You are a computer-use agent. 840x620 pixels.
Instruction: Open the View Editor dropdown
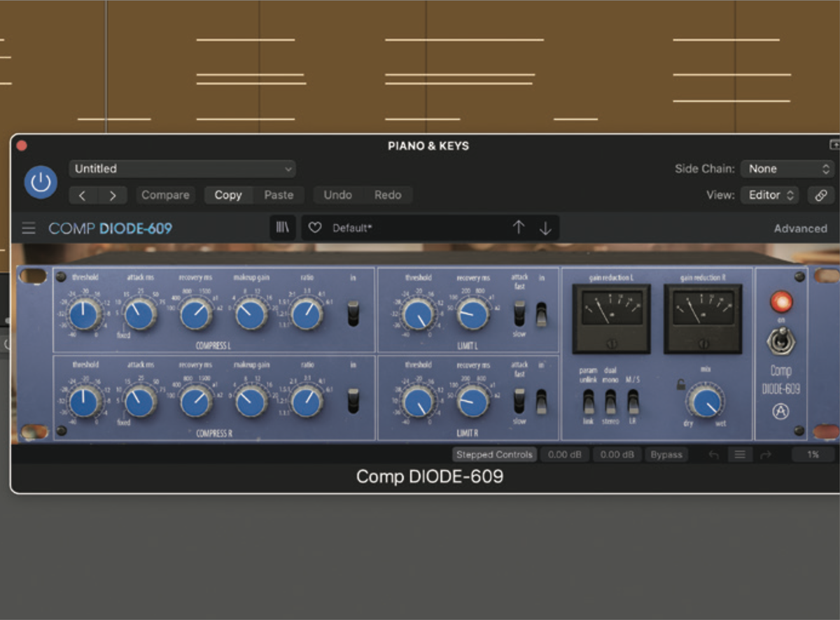coord(769,195)
